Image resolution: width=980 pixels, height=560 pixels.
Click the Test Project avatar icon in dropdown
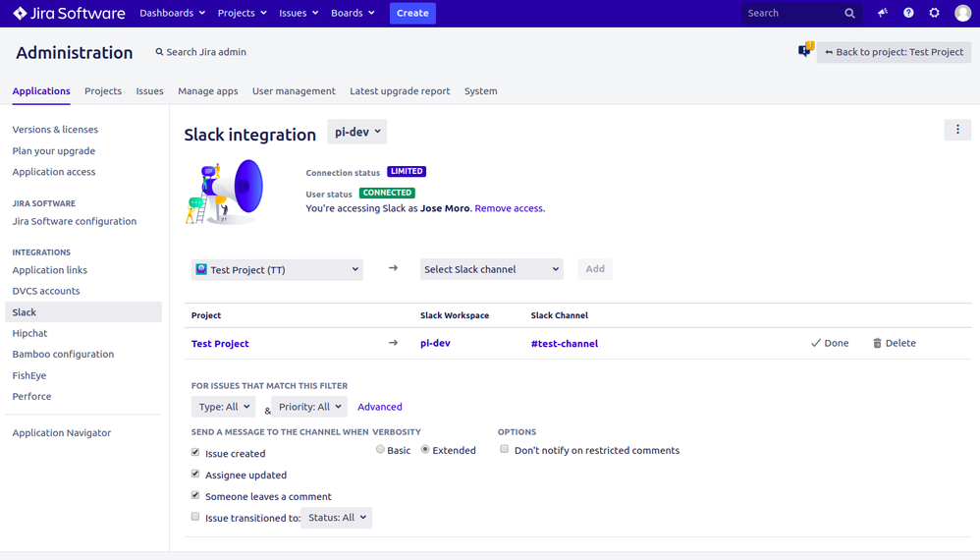(201, 269)
